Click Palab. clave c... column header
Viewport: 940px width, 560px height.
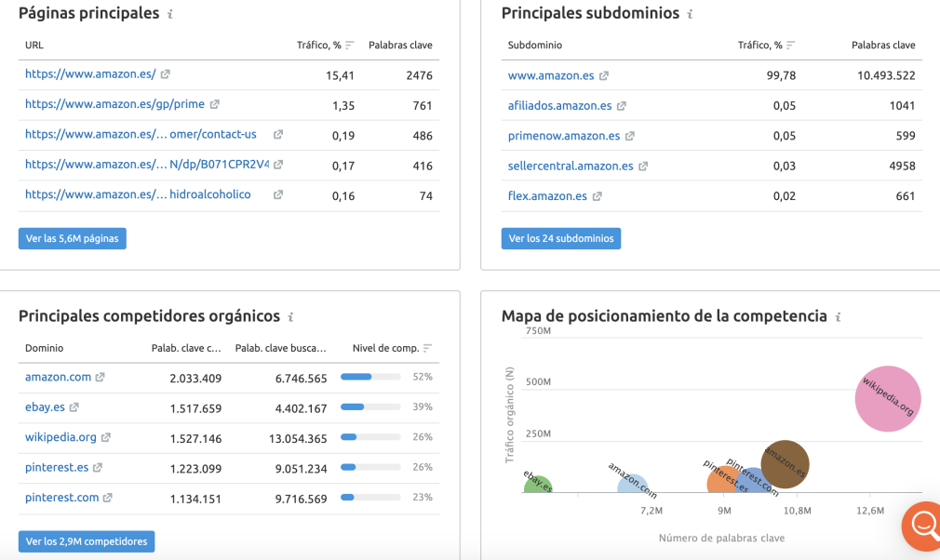(x=186, y=349)
